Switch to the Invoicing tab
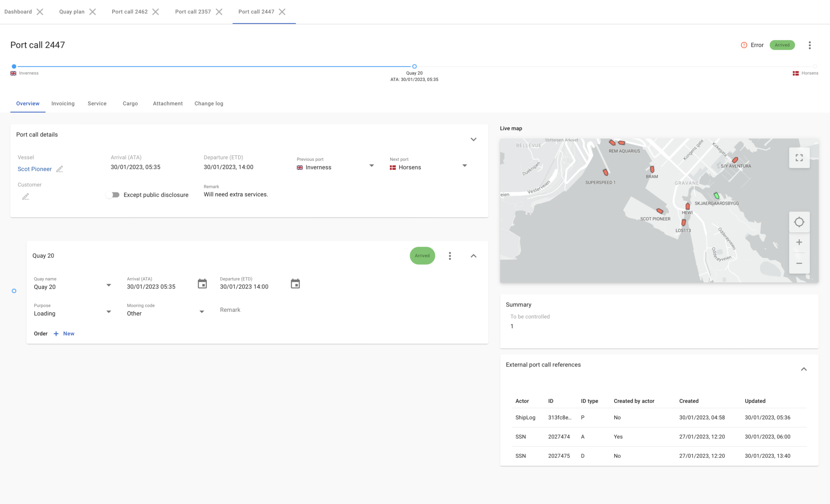 click(x=63, y=103)
